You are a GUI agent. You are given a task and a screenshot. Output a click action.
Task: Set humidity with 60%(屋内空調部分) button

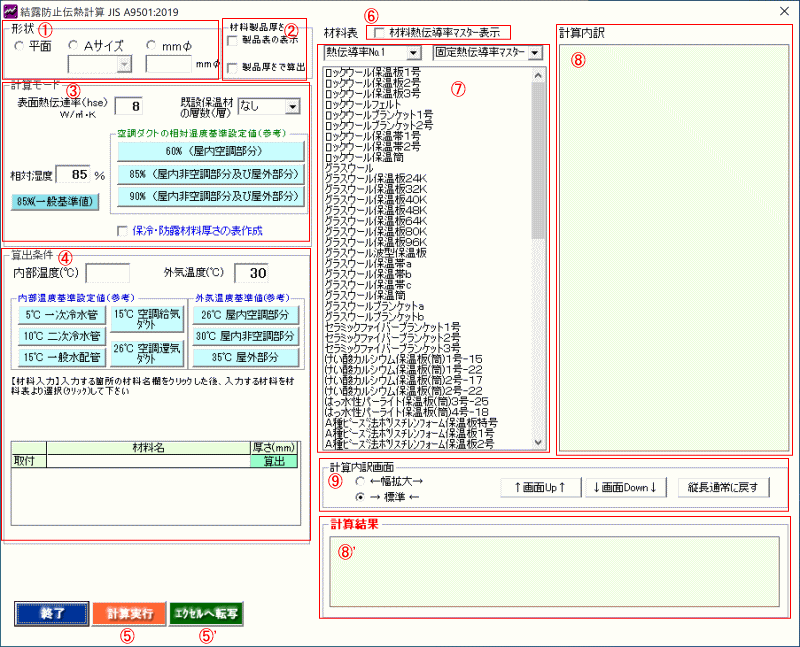[210, 150]
